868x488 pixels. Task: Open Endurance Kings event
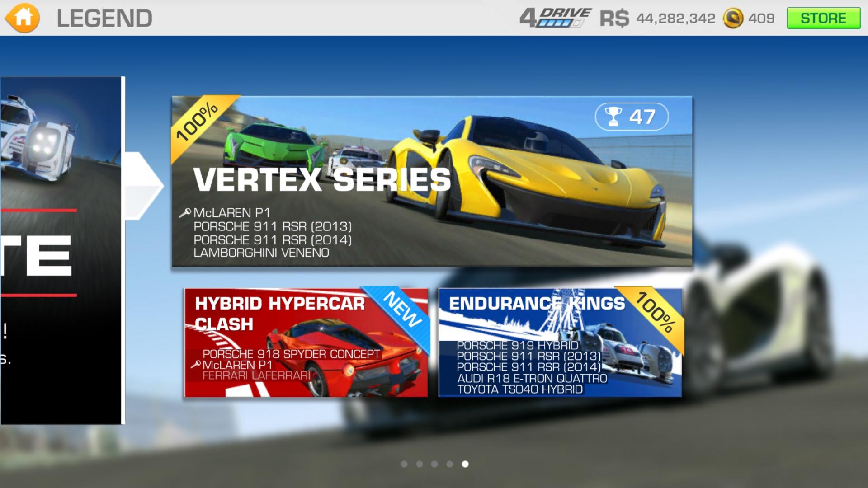(x=560, y=343)
